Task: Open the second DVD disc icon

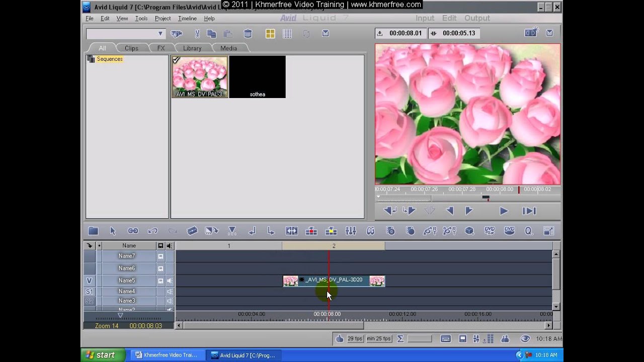Action: point(509,231)
